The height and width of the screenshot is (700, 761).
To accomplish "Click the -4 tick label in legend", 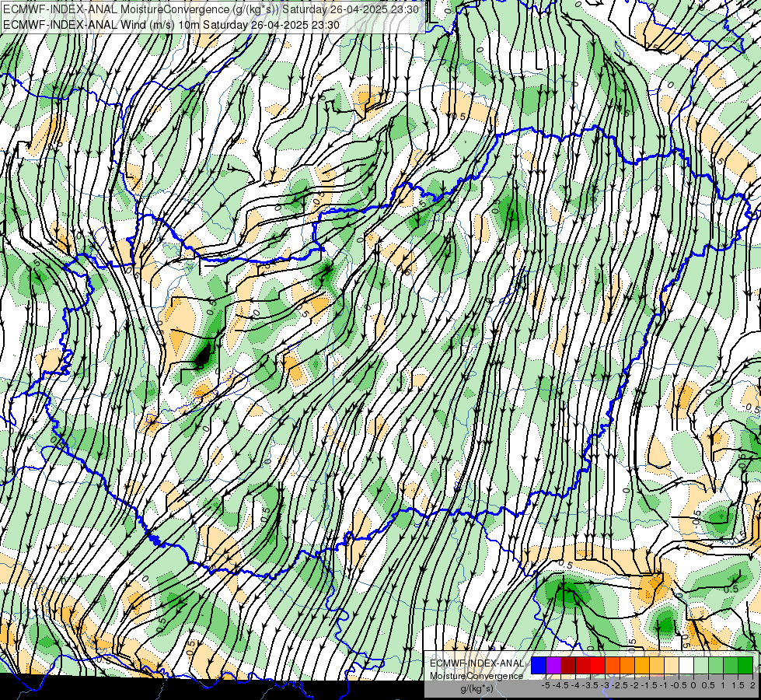I will (x=575, y=685).
